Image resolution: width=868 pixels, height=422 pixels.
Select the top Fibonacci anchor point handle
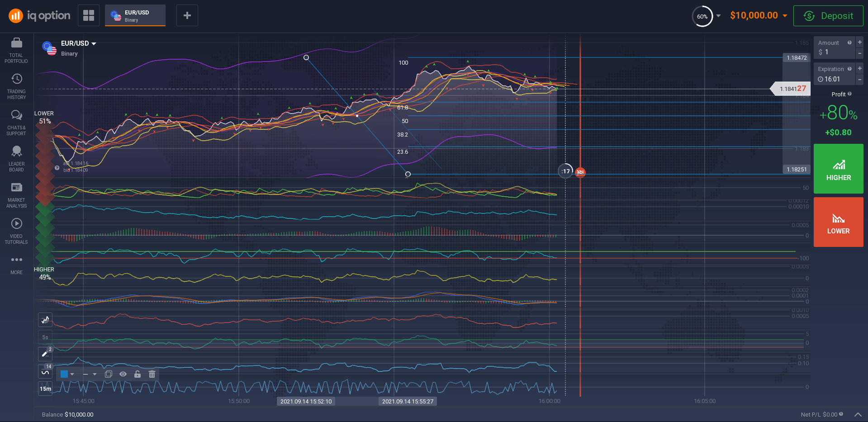coord(306,57)
